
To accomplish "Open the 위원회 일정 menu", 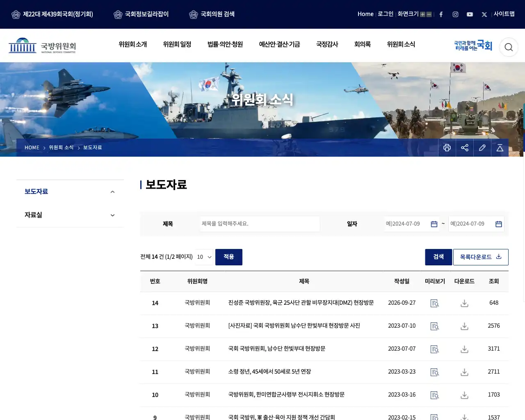I will point(177,44).
